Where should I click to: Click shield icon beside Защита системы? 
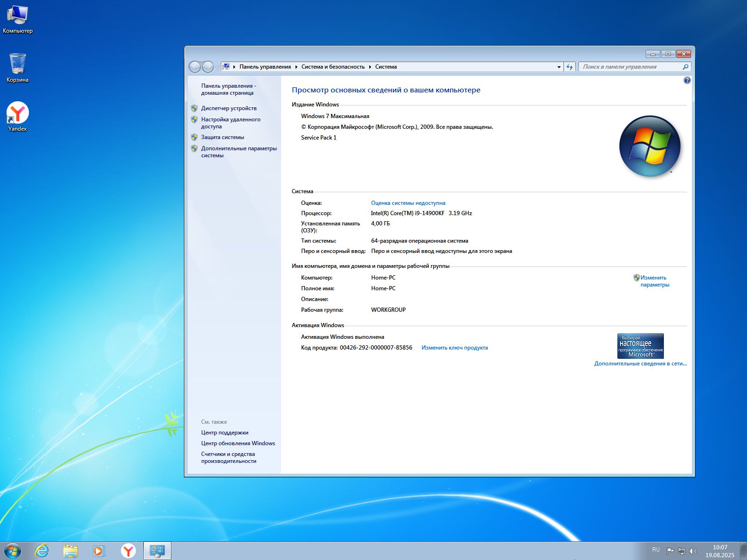[194, 137]
